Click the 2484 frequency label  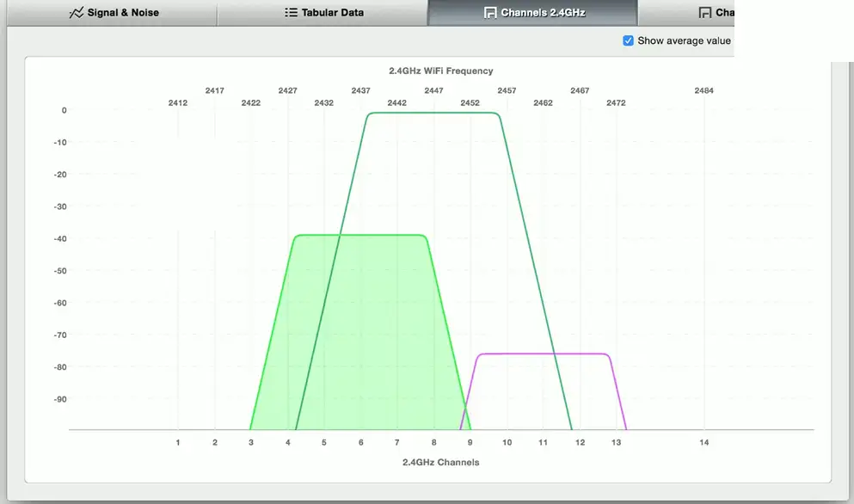pos(703,90)
